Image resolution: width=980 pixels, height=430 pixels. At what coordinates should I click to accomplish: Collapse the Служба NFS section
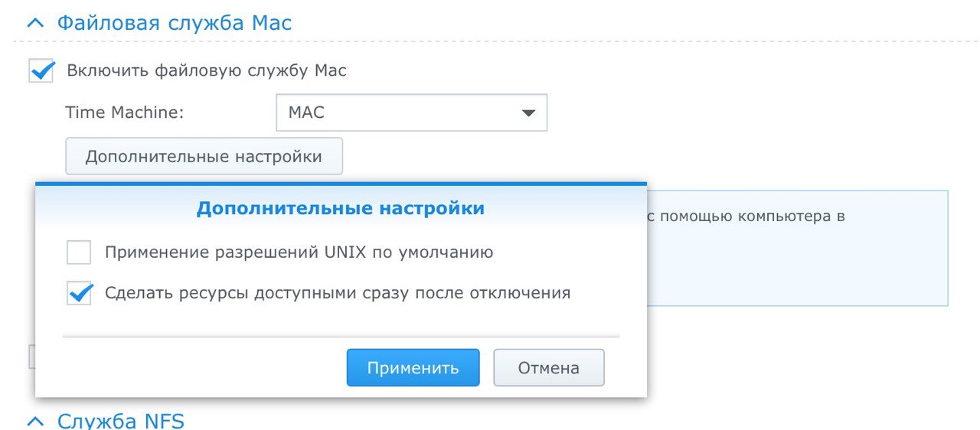pos(35,422)
